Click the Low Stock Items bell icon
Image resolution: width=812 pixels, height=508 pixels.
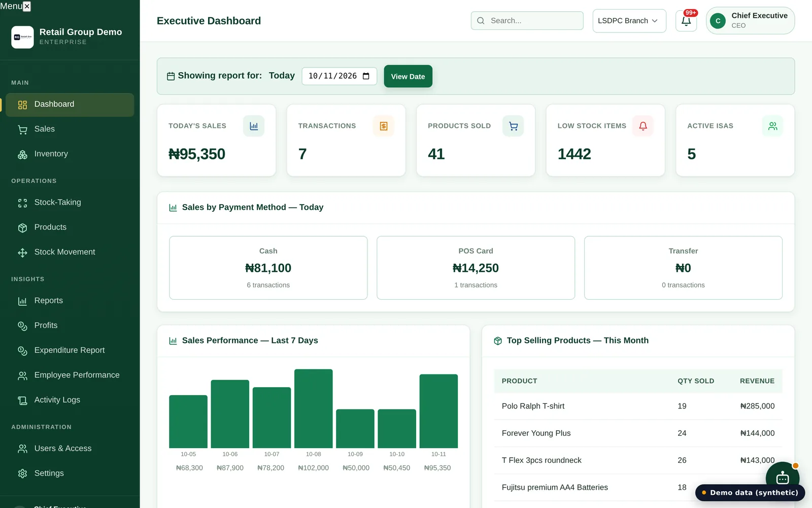click(643, 126)
